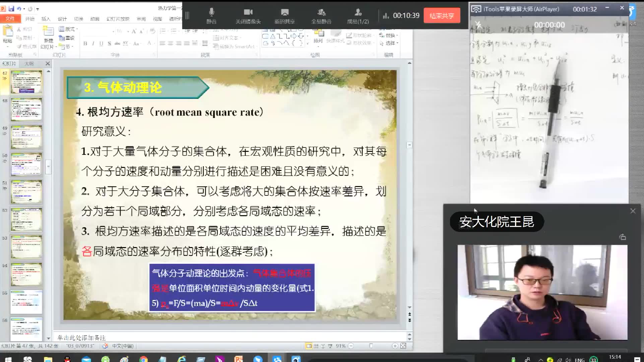Create a new slide with 新建幻灯片
This screenshot has width=644, height=362.
(x=49, y=38)
